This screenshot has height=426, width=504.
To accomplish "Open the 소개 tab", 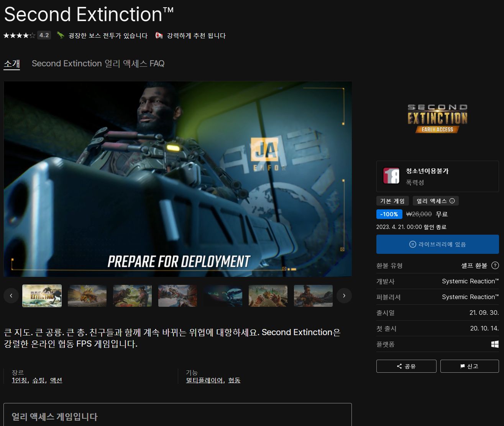I will click(x=12, y=64).
